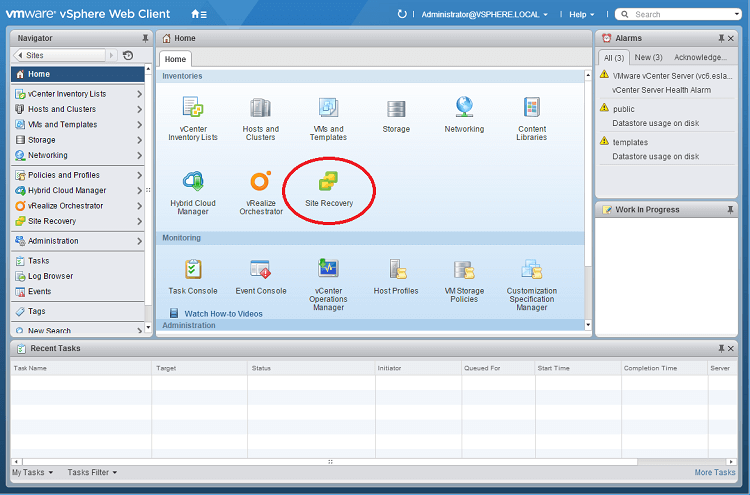Screen dimensions: 750x495
Task: Pin the Navigator panel
Action: (x=145, y=38)
